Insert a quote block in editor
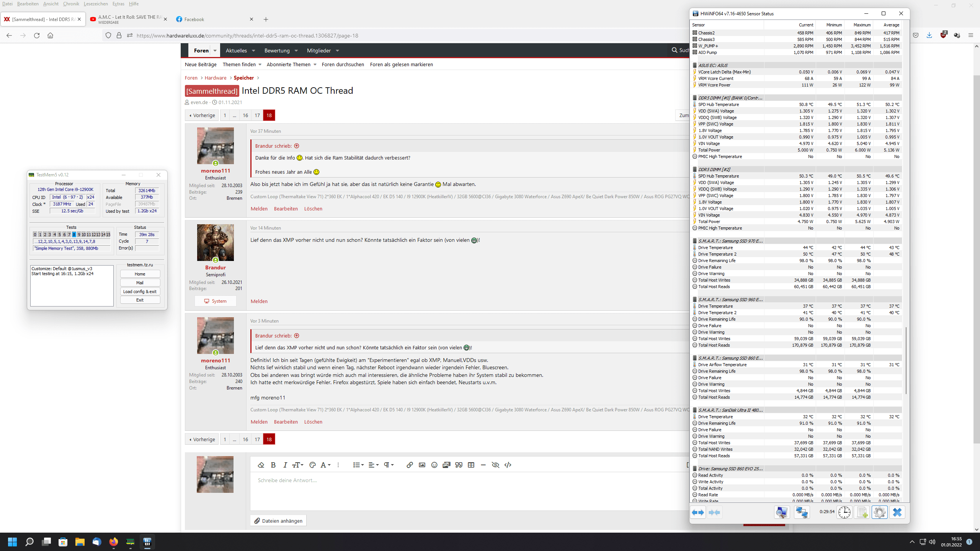Image resolution: width=980 pixels, height=551 pixels. click(459, 465)
